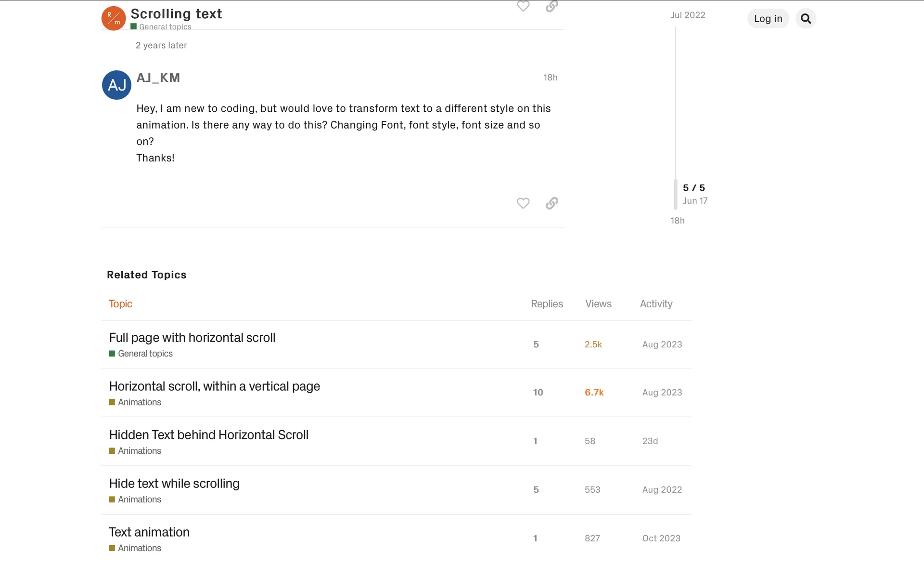Click the Views column header
This screenshot has height=578, width=924.
[x=598, y=304]
